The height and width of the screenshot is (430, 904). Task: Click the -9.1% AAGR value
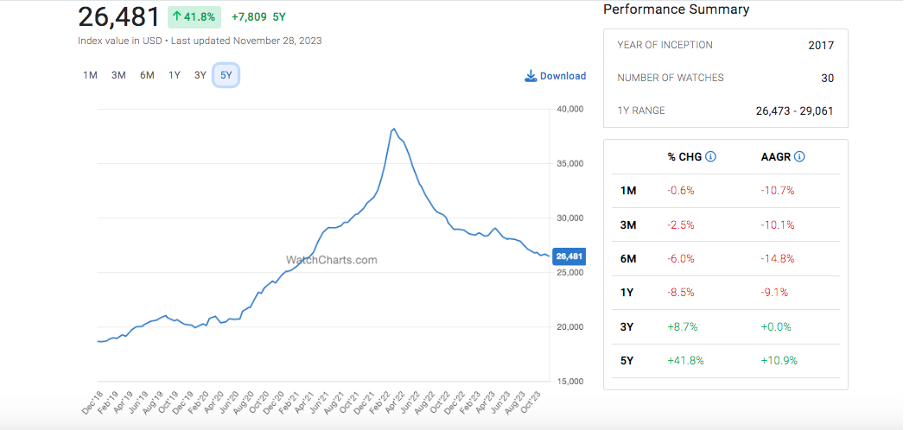pyautogui.click(x=775, y=293)
